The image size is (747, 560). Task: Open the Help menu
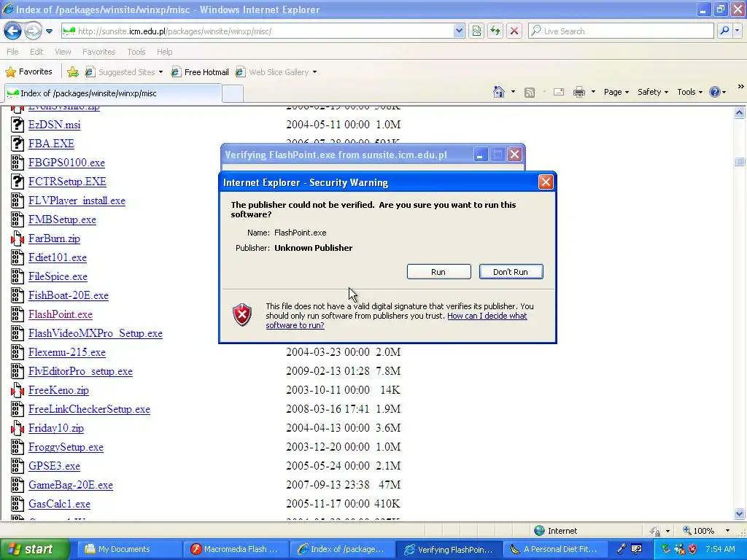coord(164,52)
